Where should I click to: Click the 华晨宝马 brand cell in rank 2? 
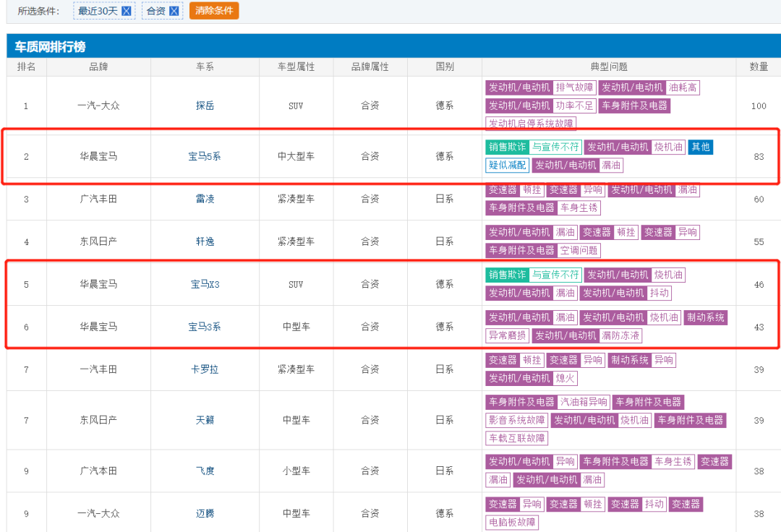tap(98, 156)
